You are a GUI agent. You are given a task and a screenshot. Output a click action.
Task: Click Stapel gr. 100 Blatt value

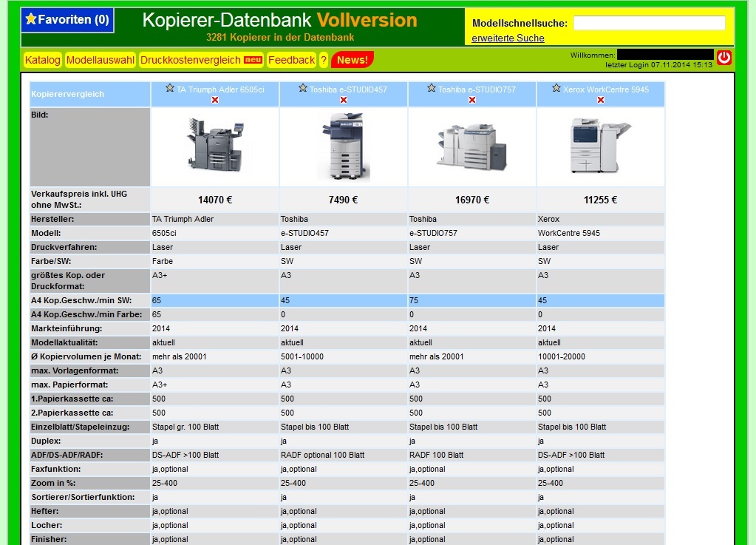coord(185,427)
